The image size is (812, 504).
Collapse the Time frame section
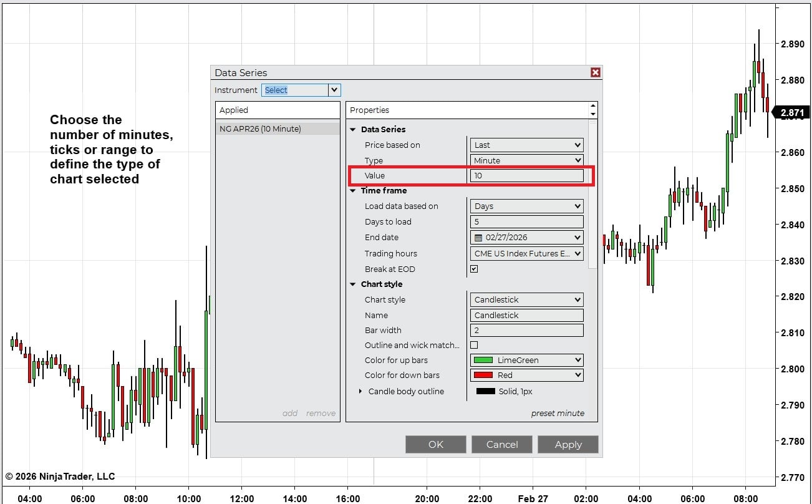point(354,190)
